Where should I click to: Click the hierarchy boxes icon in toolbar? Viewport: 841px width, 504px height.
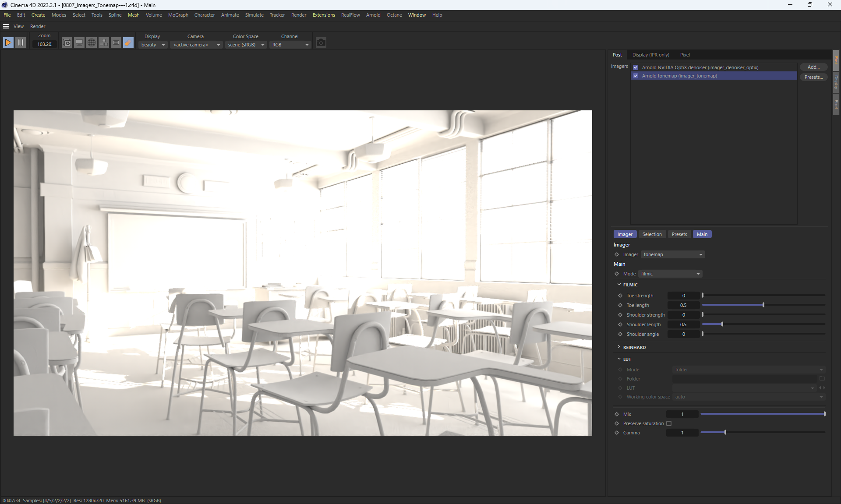pos(104,42)
